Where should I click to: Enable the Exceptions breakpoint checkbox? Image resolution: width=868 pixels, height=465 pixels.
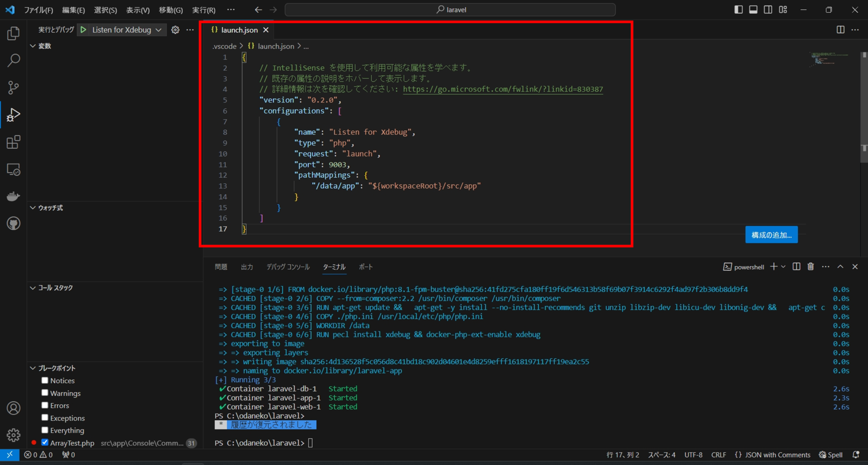click(45, 418)
